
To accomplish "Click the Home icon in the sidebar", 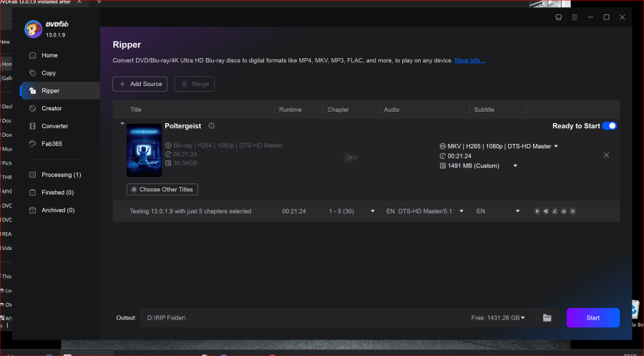I will (32, 55).
